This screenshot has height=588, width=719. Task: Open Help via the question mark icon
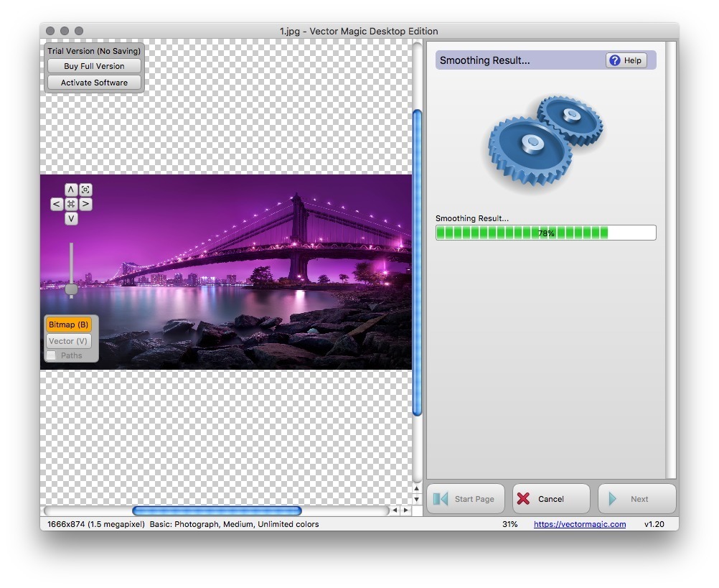(615, 60)
